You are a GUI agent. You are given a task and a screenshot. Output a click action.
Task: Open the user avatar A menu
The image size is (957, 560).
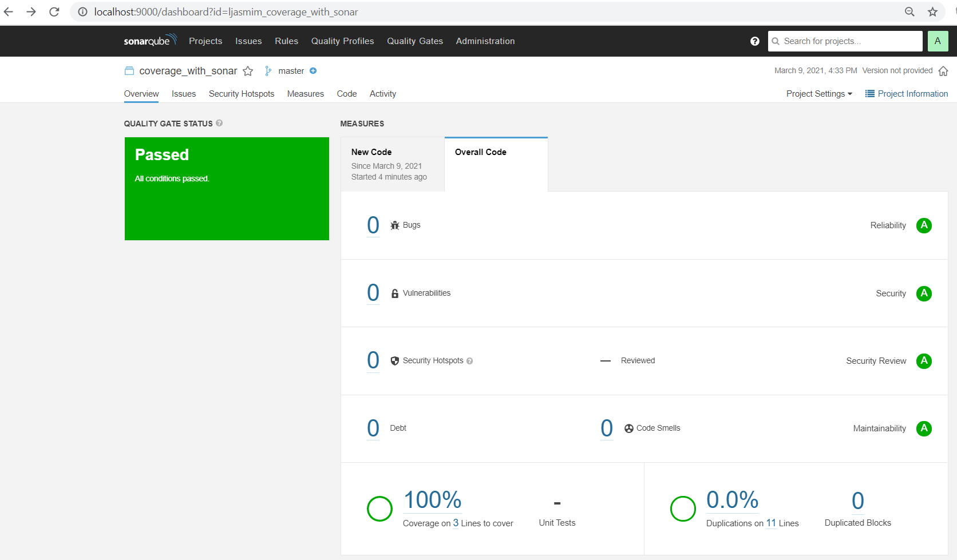[x=938, y=41]
